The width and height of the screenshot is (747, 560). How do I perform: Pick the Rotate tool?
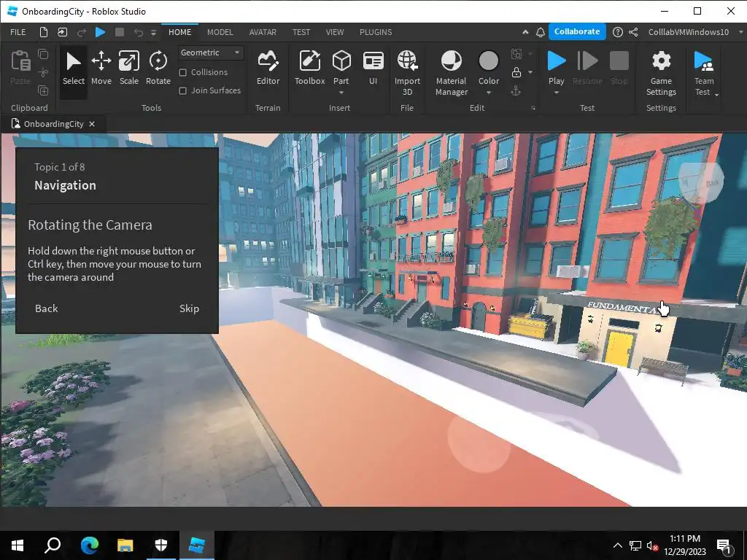(158, 69)
